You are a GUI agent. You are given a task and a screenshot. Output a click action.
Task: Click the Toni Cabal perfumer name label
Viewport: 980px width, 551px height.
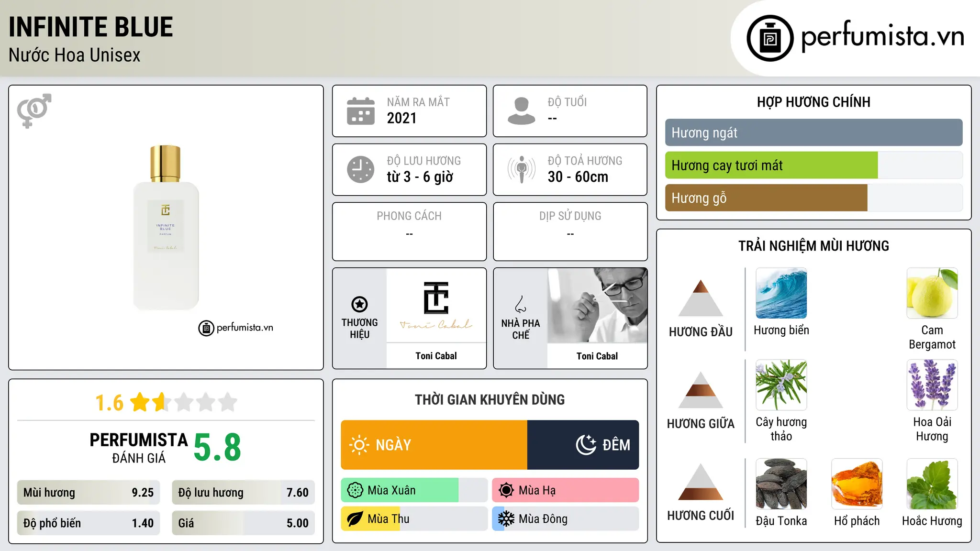point(597,356)
